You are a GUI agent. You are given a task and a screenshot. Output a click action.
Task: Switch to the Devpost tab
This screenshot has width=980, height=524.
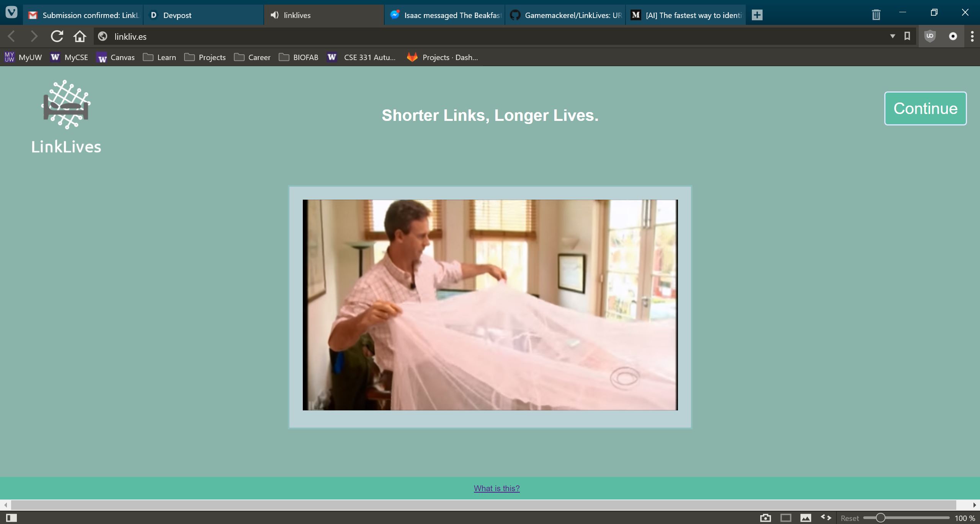coord(203,15)
